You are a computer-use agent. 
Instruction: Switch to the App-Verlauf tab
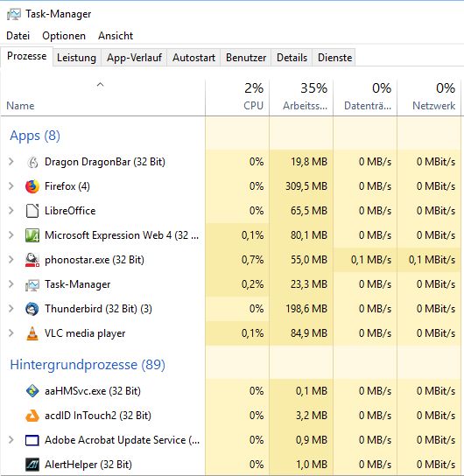tap(134, 58)
